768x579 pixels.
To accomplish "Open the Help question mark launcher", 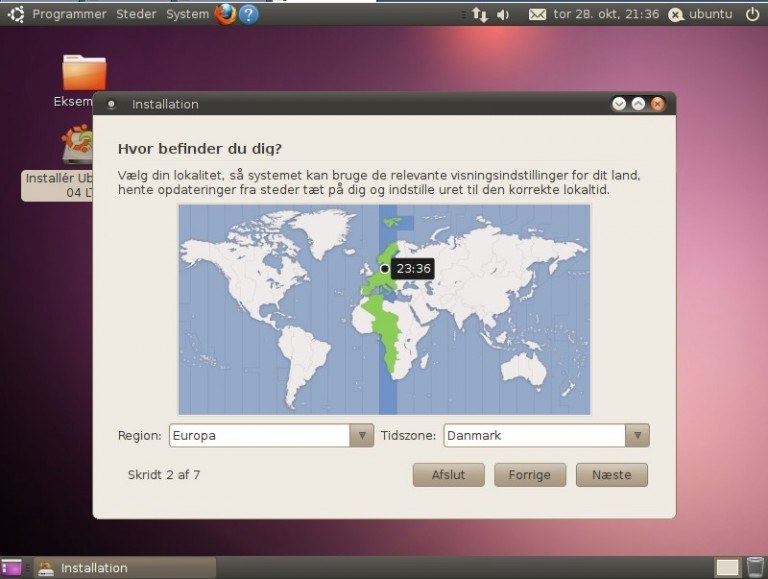I will click(x=249, y=14).
